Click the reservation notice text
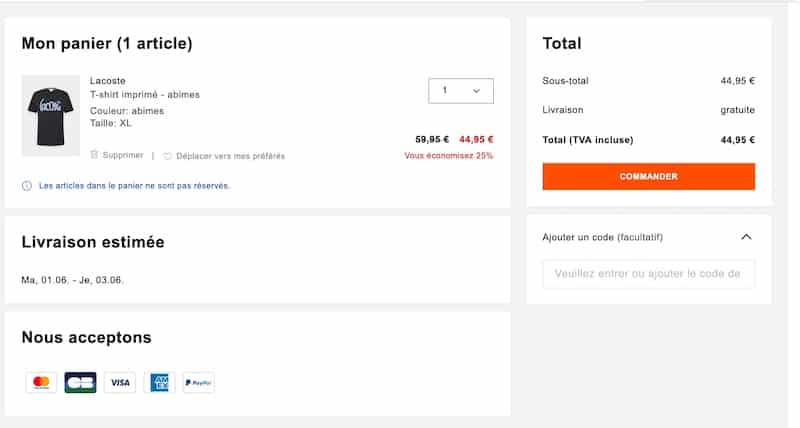The image size is (800, 428). (x=134, y=186)
